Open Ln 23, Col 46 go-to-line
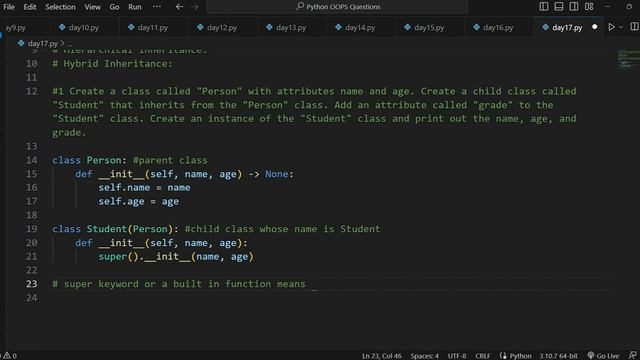This screenshot has height=360, width=640. coord(382,356)
